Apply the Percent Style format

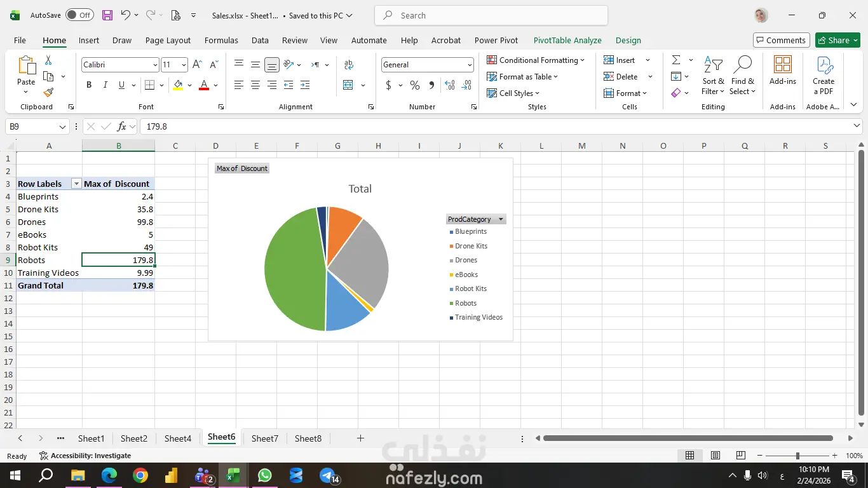tap(415, 85)
